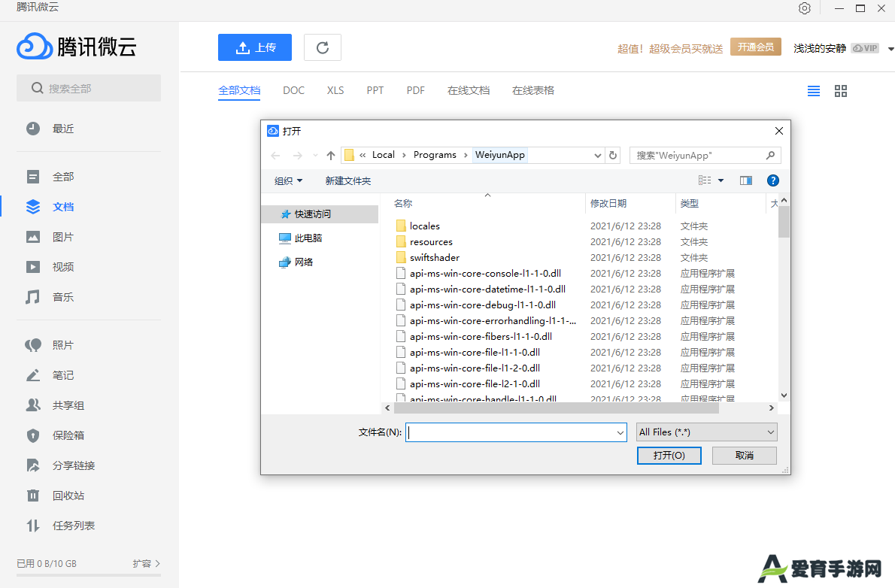895x588 pixels.
Task: Click the 超值!超级会员买就送 promo link
Action: click(x=670, y=49)
